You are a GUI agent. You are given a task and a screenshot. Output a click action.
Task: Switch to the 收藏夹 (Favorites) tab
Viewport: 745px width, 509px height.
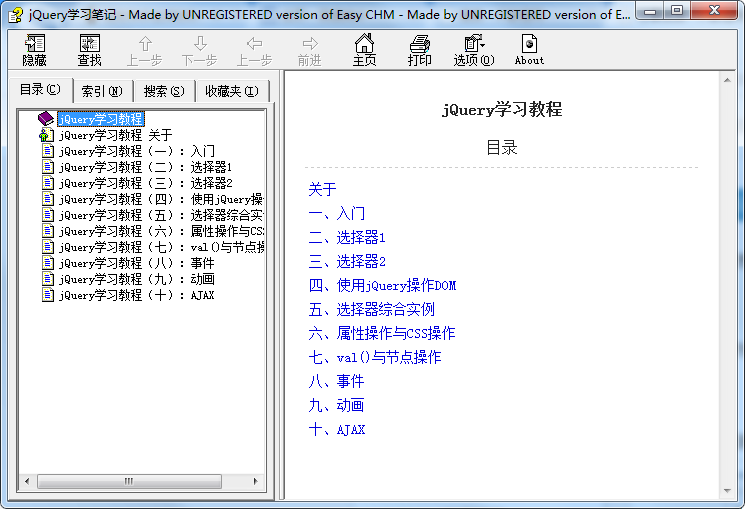pyautogui.click(x=231, y=91)
